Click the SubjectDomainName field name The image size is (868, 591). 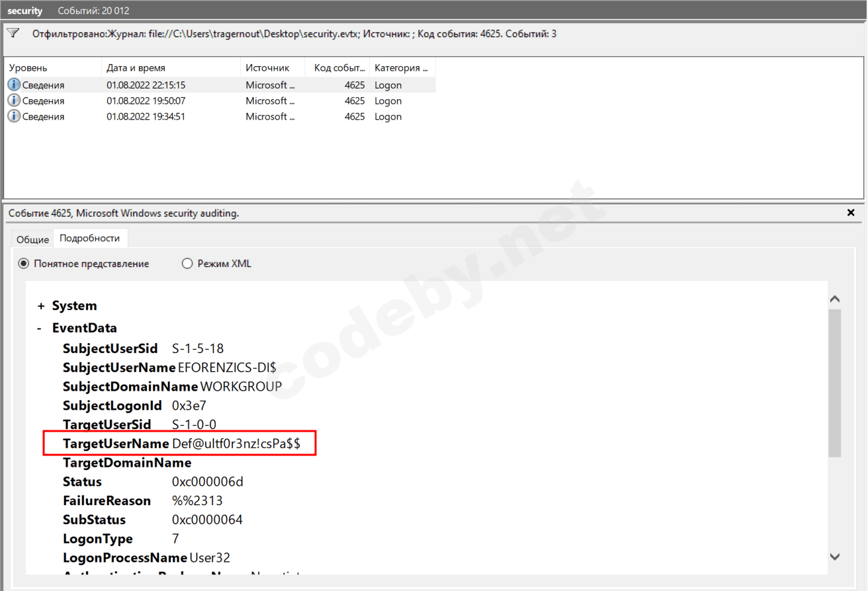[x=130, y=387]
